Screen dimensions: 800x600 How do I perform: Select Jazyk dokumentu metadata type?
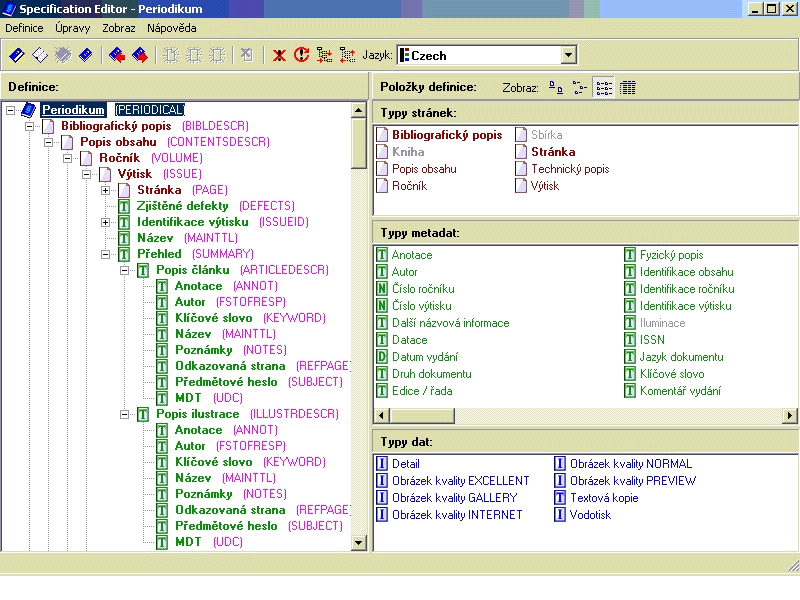click(682, 357)
